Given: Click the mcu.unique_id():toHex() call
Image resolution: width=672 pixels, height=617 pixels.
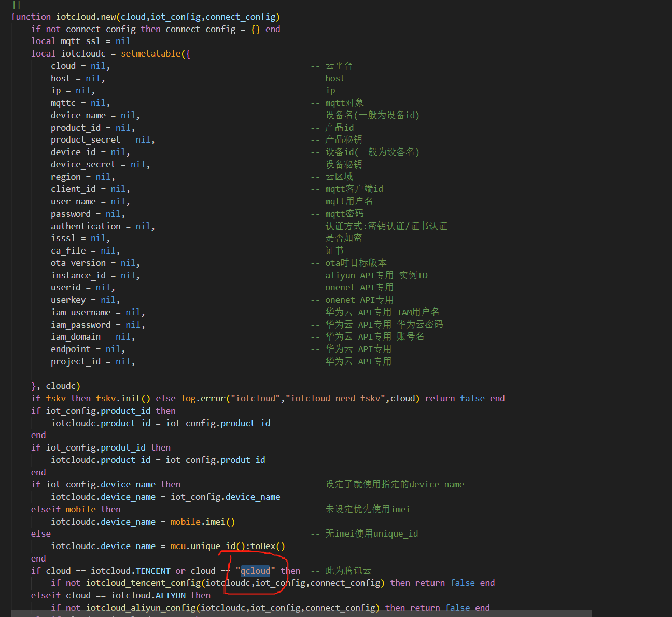Looking at the screenshot, I should click(x=228, y=546).
